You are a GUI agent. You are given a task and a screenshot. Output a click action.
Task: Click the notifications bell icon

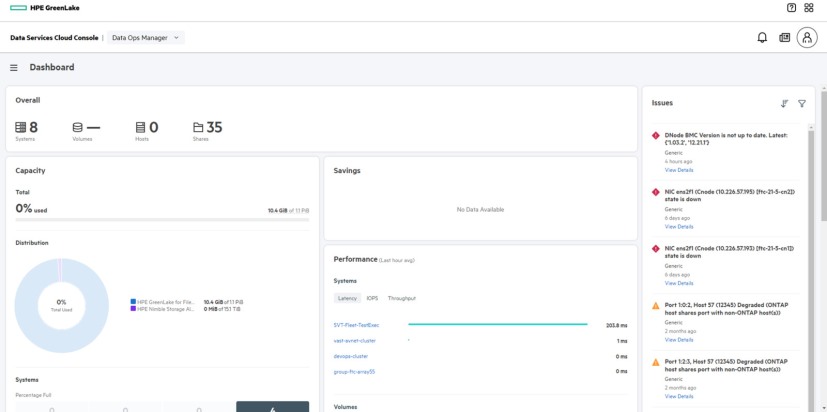[x=762, y=37]
